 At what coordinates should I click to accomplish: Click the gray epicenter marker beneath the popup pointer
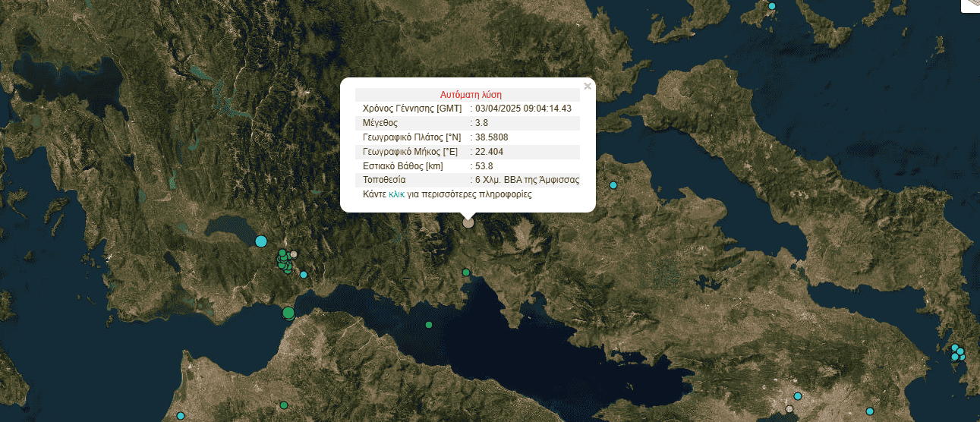click(x=468, y=222)
